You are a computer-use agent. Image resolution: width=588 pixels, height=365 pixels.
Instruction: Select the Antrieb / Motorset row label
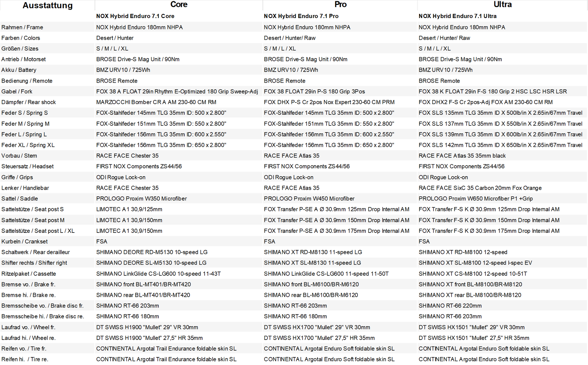(x=24, y=59)
